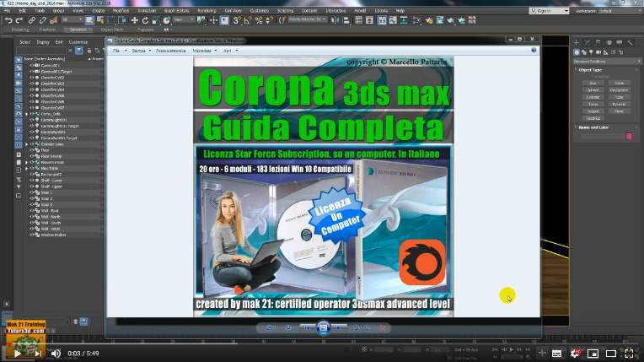Click the Box primitive button
The width and height of the screenshot is (644, 362).
(593, 83)
